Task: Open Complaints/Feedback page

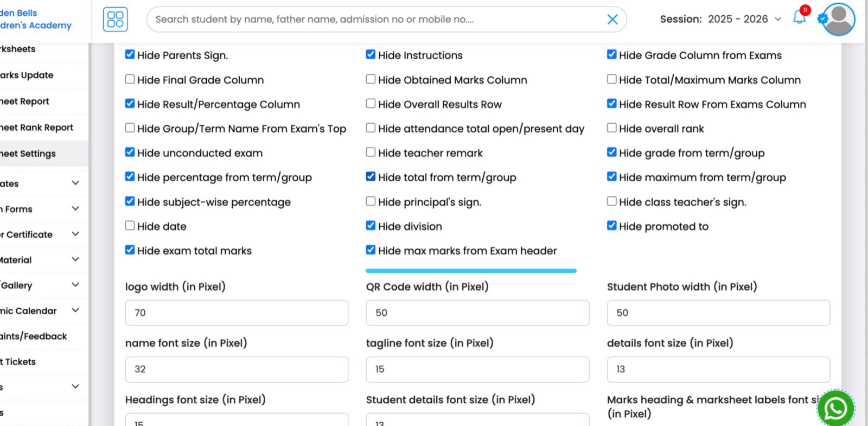Action: [34, 336]
